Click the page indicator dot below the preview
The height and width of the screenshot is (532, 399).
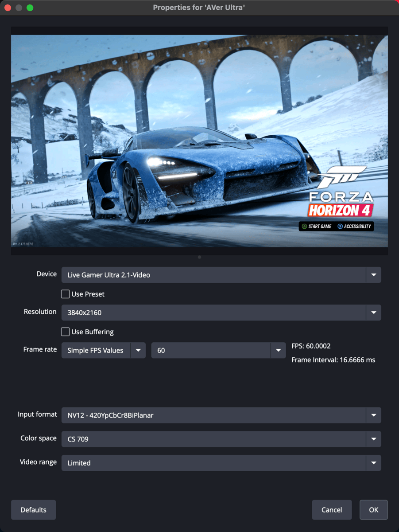(x=199, y=257)
